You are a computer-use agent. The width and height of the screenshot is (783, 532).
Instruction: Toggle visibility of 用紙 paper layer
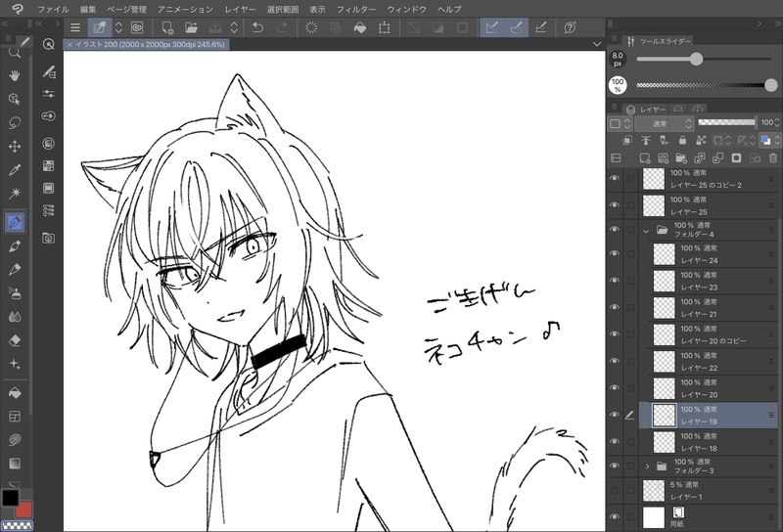tap(615, 517)
